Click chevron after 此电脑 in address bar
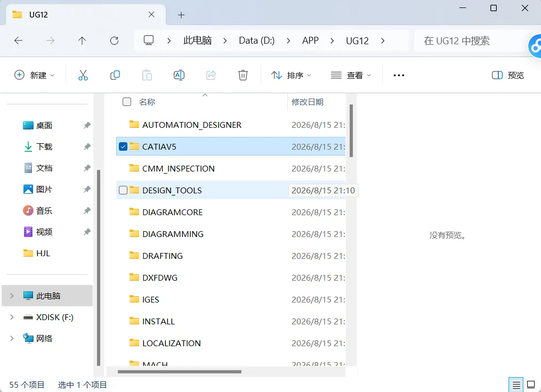The height and width of the screenshot is (392, 541). click(x=225, y=40)
